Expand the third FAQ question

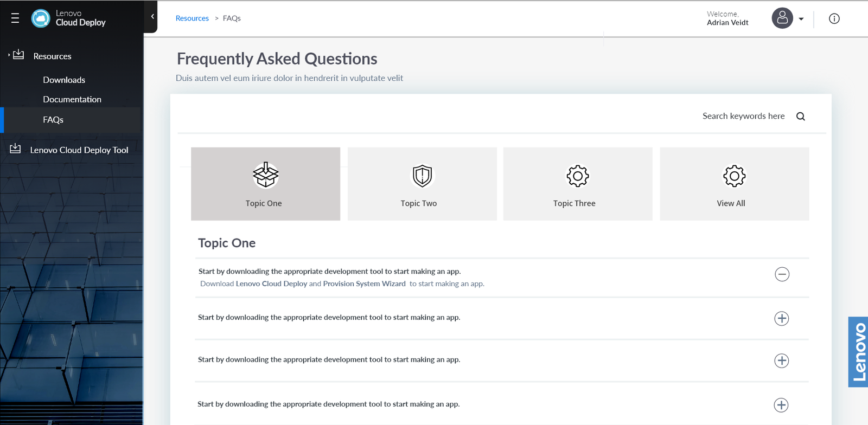tap(781, 361)
